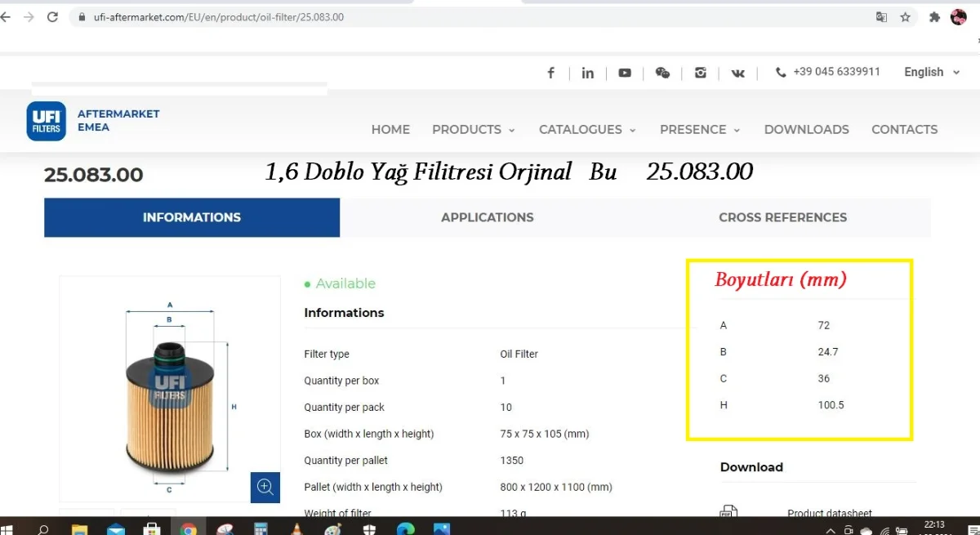Click dimension A value 72

(x=823, y=325)
